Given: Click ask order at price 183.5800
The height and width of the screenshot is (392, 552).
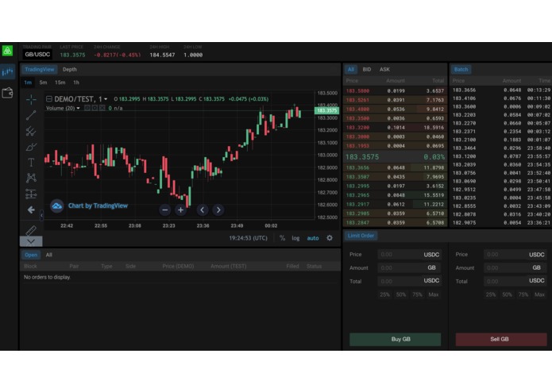Looking at the screenshot, I should tap(395, 91).
